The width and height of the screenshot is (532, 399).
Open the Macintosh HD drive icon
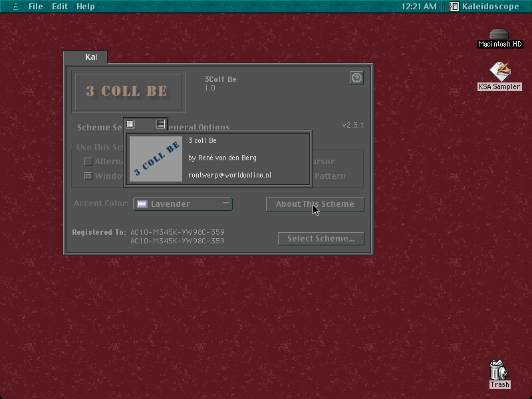point(499,34)
